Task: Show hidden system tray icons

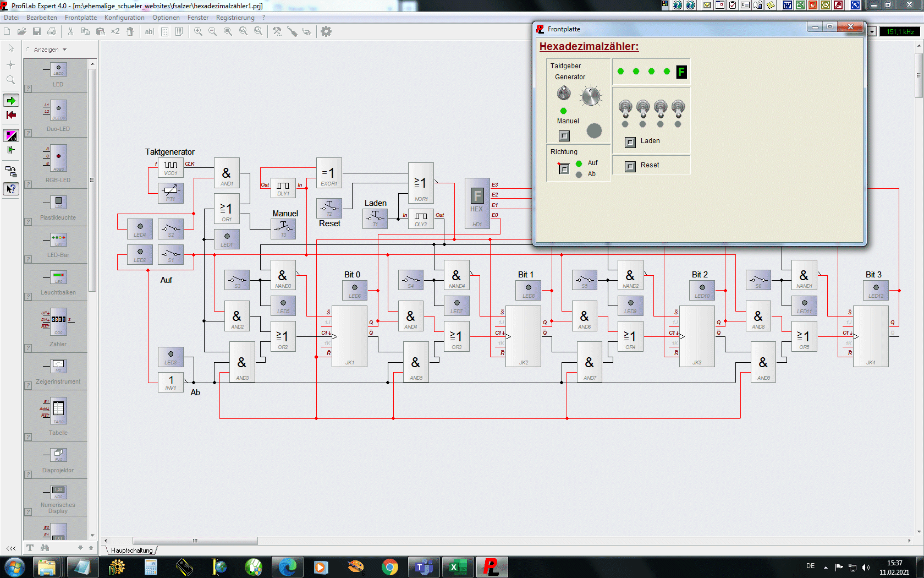Action: (826, 567)
